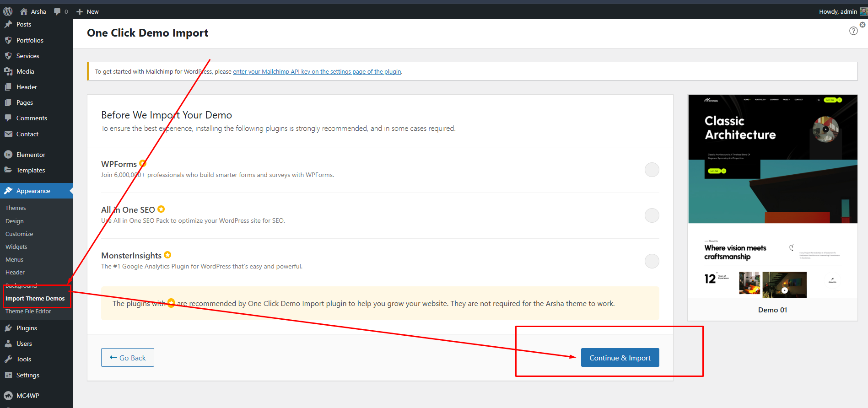Open the New content menu

point(87,11)
